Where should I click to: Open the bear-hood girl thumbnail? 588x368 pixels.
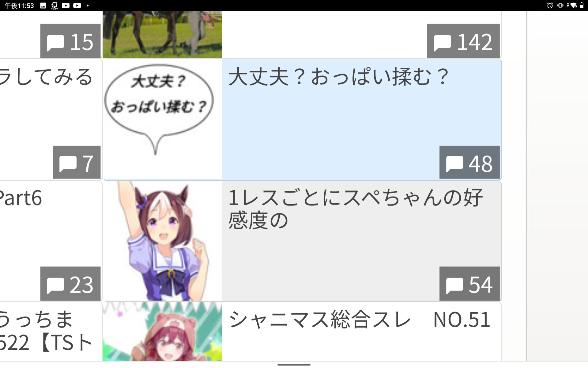click(163, 332)
